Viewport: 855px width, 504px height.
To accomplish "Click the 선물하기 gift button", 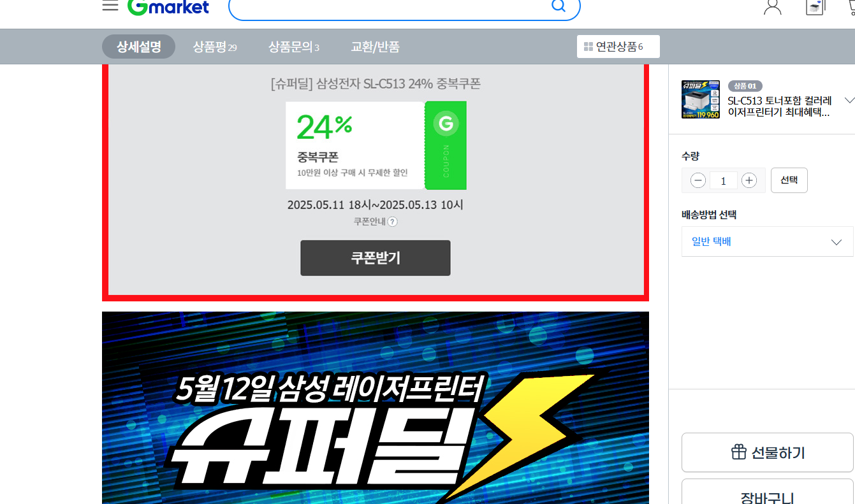I will click(x=767, y=452).
